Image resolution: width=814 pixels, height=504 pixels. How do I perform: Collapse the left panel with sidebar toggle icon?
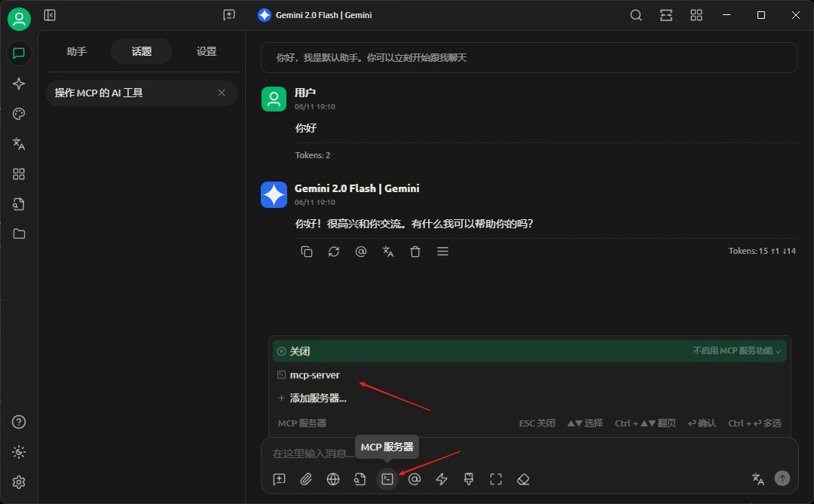(x=50, y=15)
